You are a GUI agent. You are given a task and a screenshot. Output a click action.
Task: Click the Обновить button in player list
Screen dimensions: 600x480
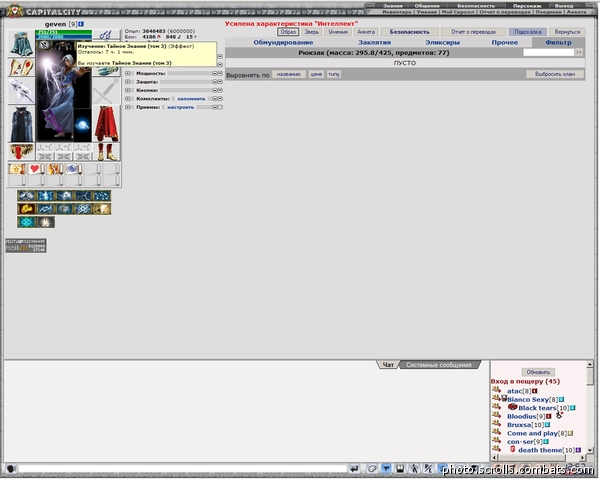click(538, 372)
